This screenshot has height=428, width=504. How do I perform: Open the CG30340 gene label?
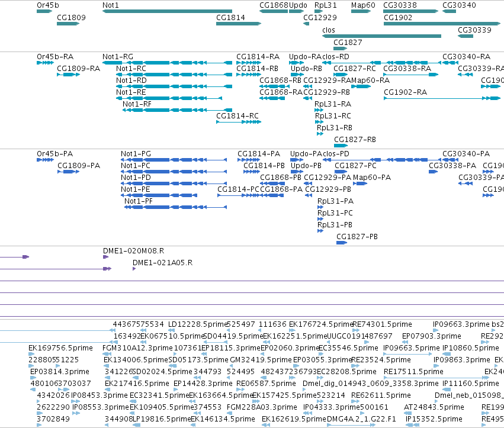(x=459, y=5)
